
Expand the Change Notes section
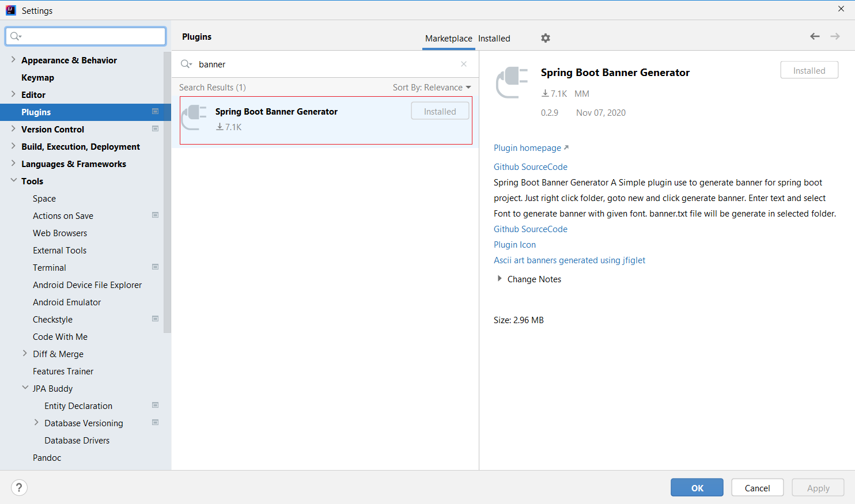click(500, 279)
